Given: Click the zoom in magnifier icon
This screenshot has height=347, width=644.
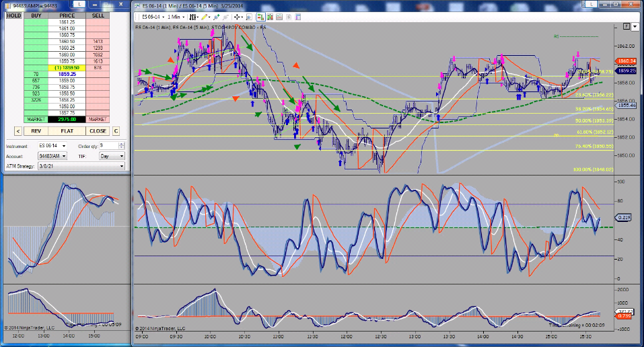Looking at the screenshot, I should click(x=216, y=17).
